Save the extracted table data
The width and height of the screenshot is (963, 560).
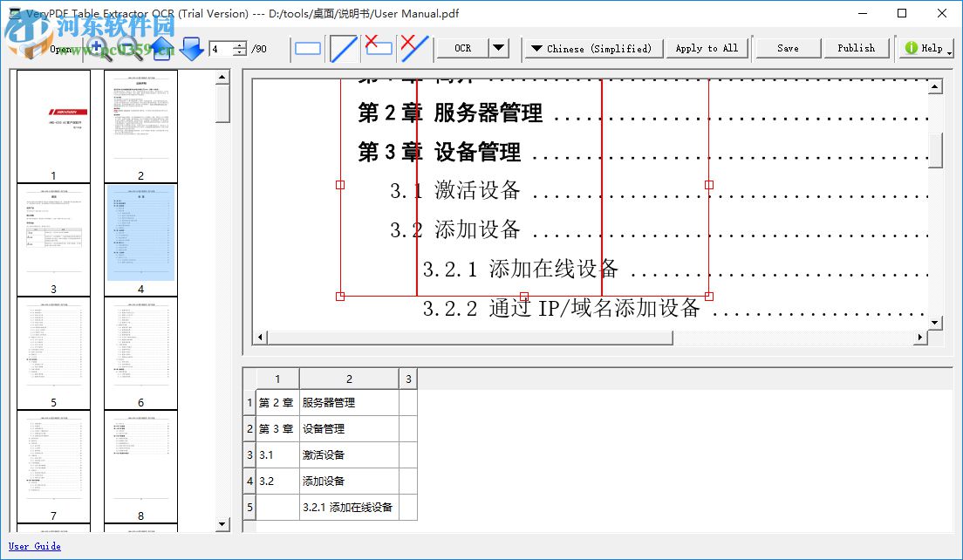click(787, 48)
